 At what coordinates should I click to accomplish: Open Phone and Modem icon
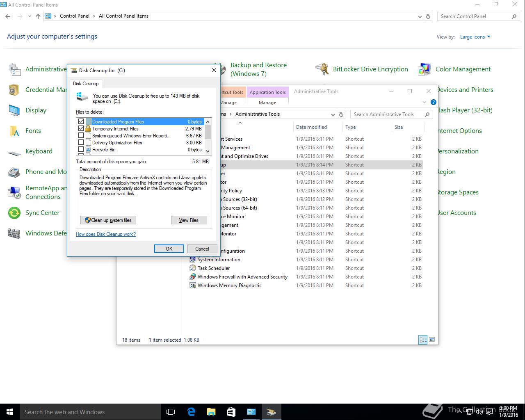tap(14, 172)
